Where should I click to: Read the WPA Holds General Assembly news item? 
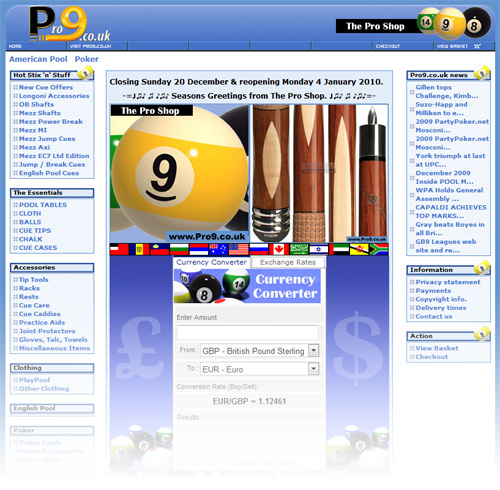click(449, 194)
